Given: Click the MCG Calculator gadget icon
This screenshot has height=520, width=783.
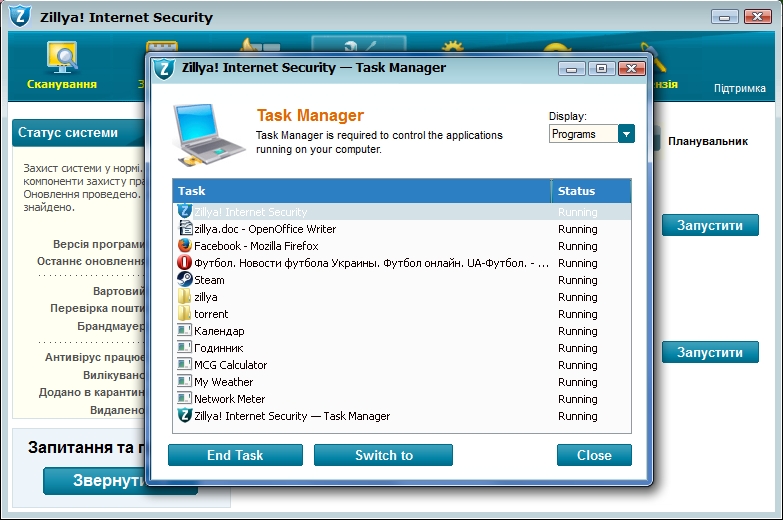Looking at the screenshot, I should [x=184, y=365].
